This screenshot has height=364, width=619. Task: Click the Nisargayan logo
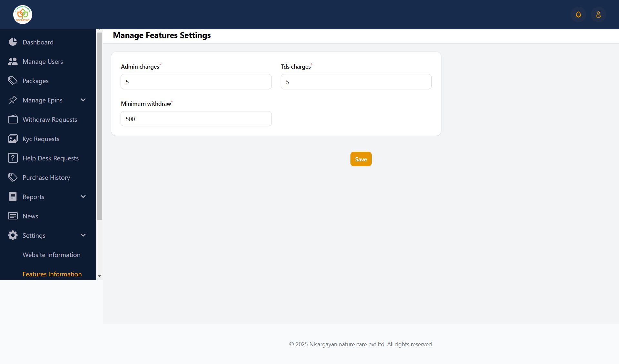click(23, 14)
